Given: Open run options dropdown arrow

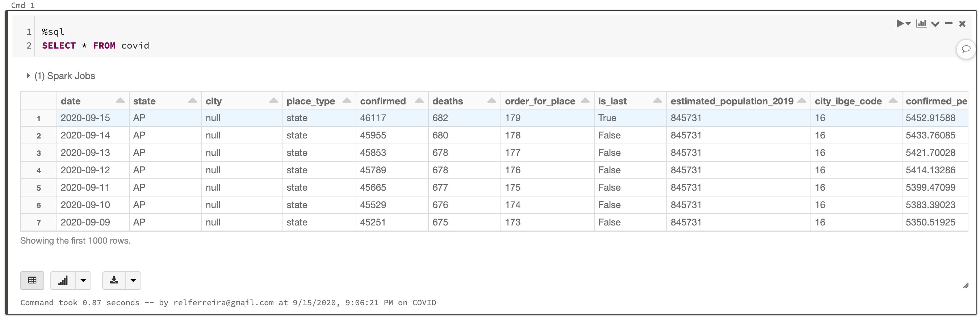Looking at the screenshot, I should (x=908, y=24).
